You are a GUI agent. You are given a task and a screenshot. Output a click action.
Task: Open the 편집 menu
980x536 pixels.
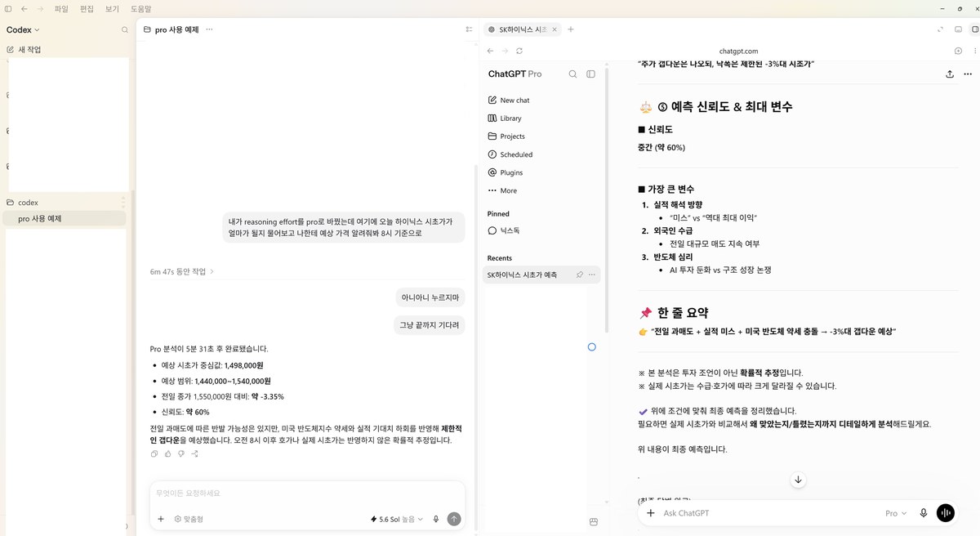point(87,8)
